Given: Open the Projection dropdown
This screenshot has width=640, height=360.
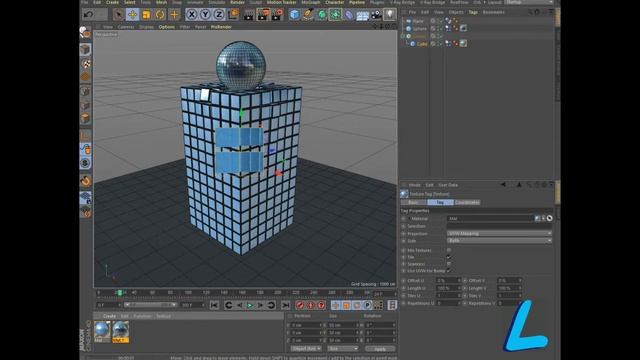Looking at the screenshot, I should point(500,233).
